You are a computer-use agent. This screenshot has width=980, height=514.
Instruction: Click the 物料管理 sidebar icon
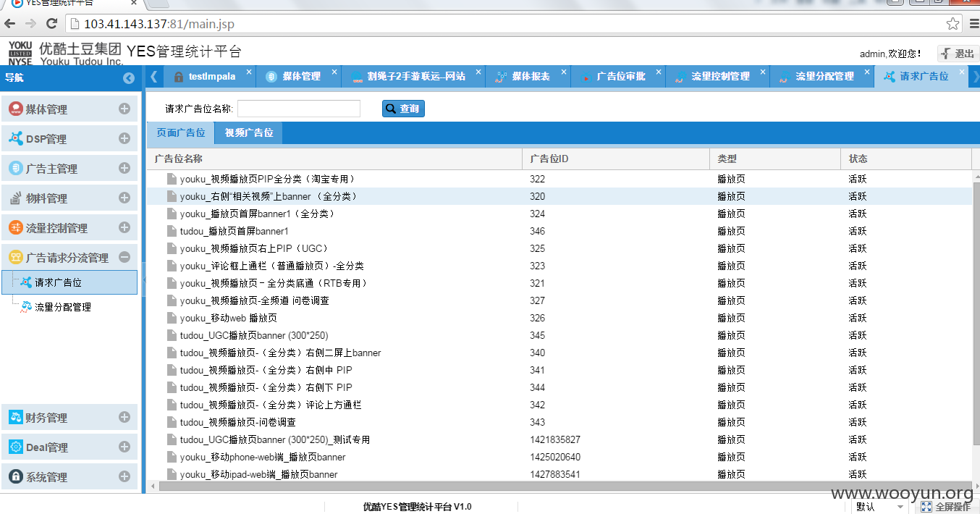click(15, 198)
